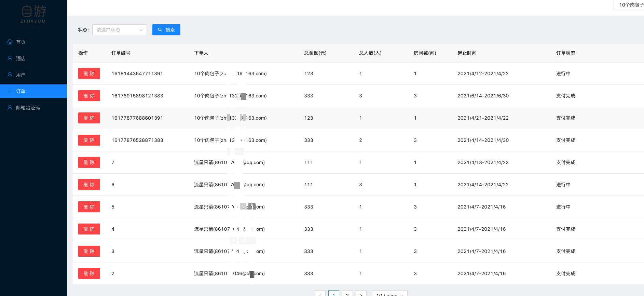
Task: Click the previous page arrow
Action: coord(320,293)
